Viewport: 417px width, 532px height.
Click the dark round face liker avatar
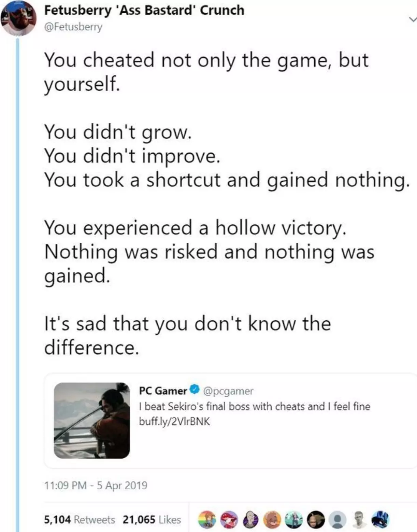pos(316,519)
